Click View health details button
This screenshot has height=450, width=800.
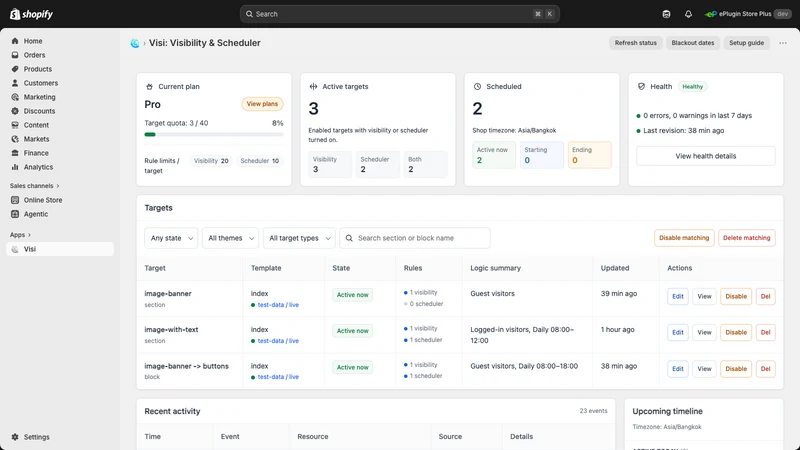pyautogui.click(x=706, y=156)
